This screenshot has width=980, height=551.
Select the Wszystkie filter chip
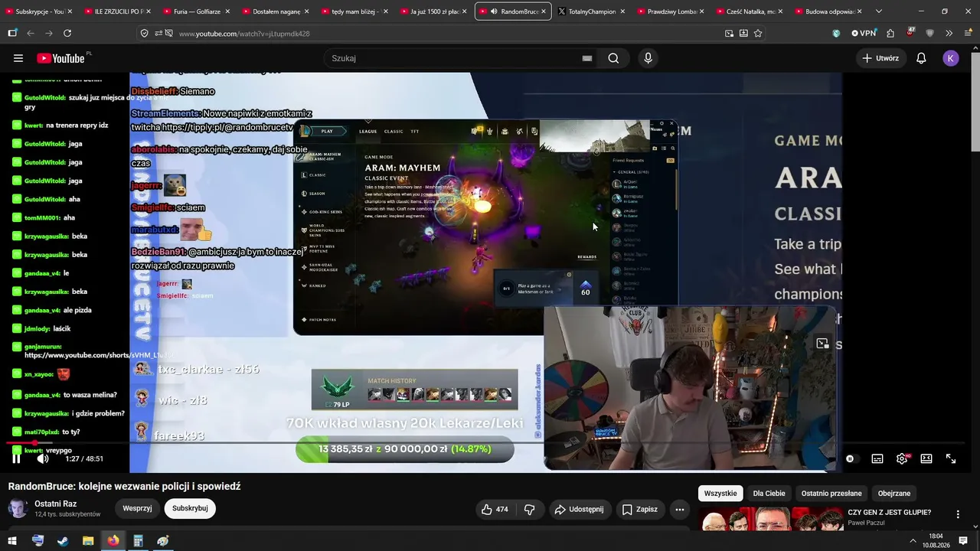point(720,494)
